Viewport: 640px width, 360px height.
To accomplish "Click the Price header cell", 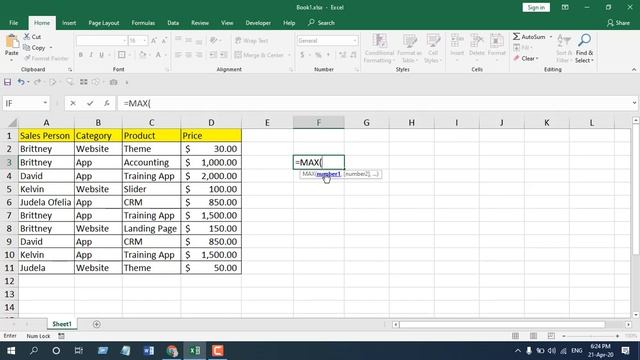I will point(211,136).
